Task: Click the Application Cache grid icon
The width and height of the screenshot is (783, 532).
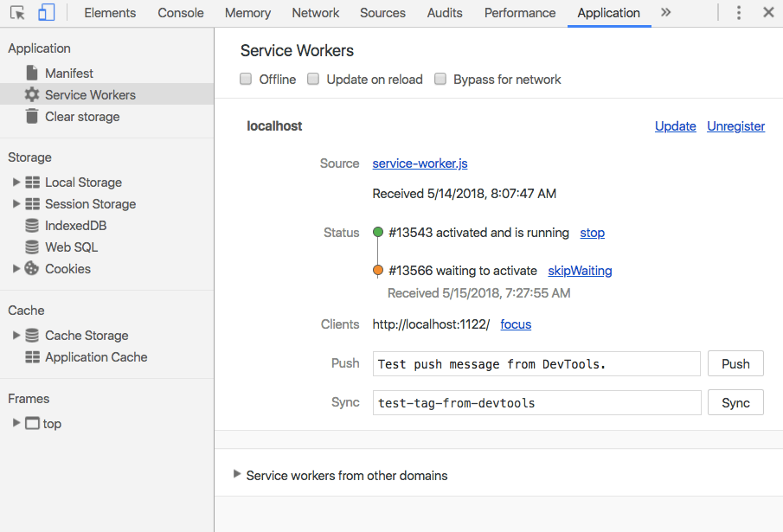Action: (33, 356)
